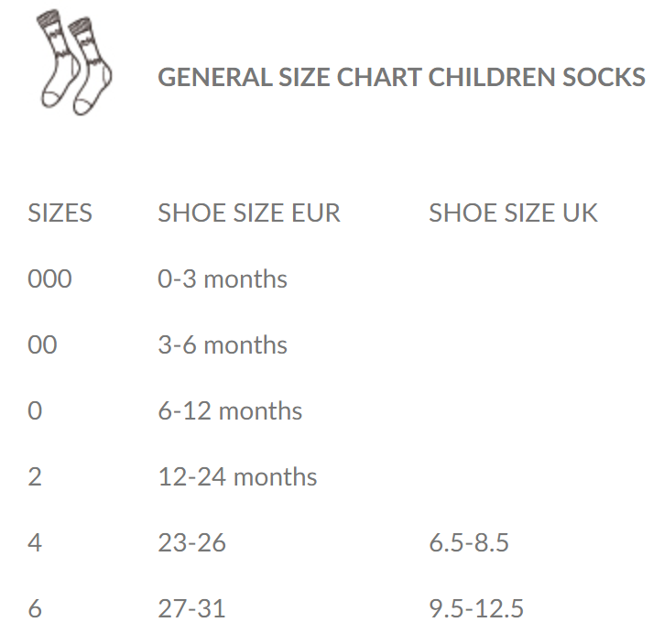Screen dimensions: 664x644
Task: Click size 0 in the sizes column
Action: [x=35, y=411]
